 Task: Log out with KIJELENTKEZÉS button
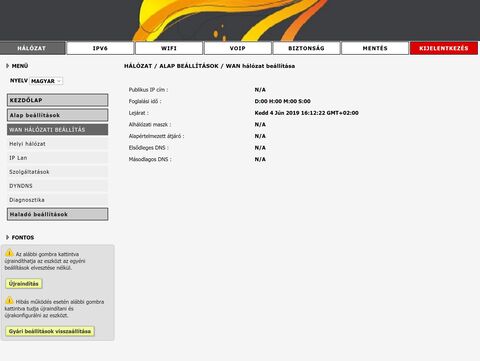(x=444, y=48)
